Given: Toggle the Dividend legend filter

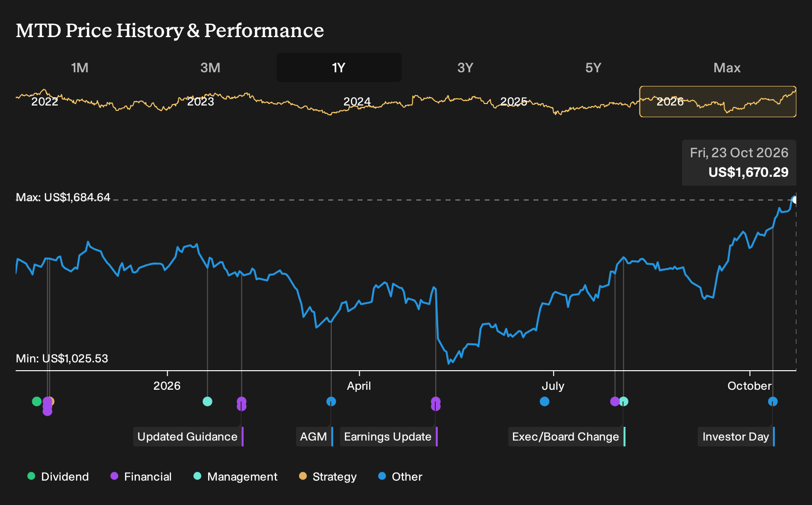Looking at the screenshot, I should (58, 477).
